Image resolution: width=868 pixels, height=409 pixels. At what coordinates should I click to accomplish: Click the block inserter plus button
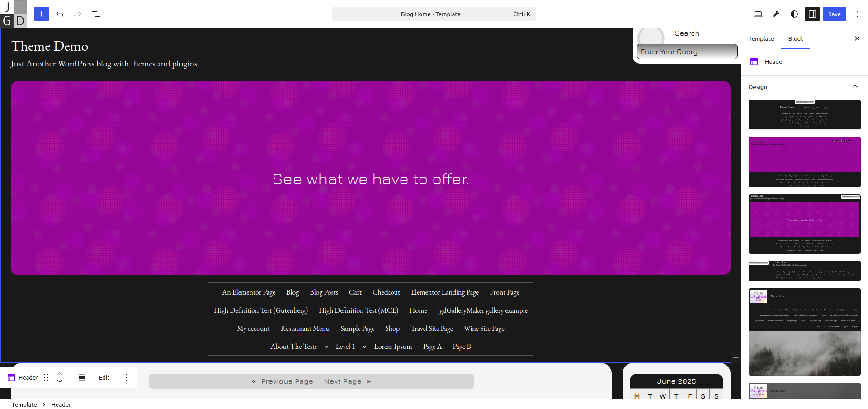click(x=42, y=14)
